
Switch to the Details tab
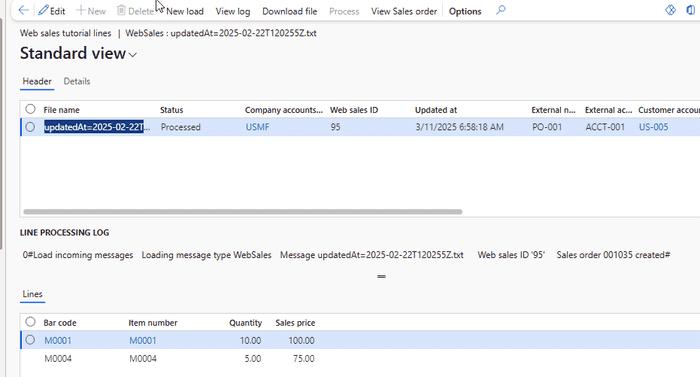(77, 81)
